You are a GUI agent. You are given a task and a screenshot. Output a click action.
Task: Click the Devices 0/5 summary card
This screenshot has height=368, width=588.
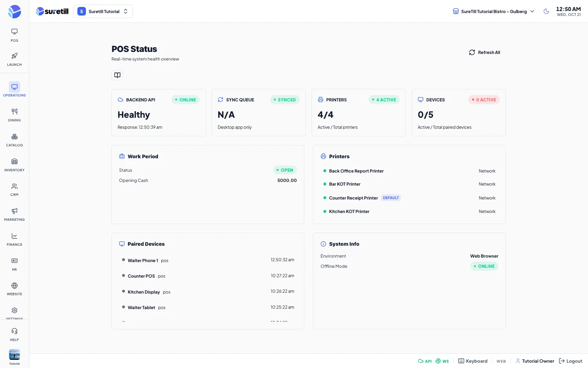(459, 113)
